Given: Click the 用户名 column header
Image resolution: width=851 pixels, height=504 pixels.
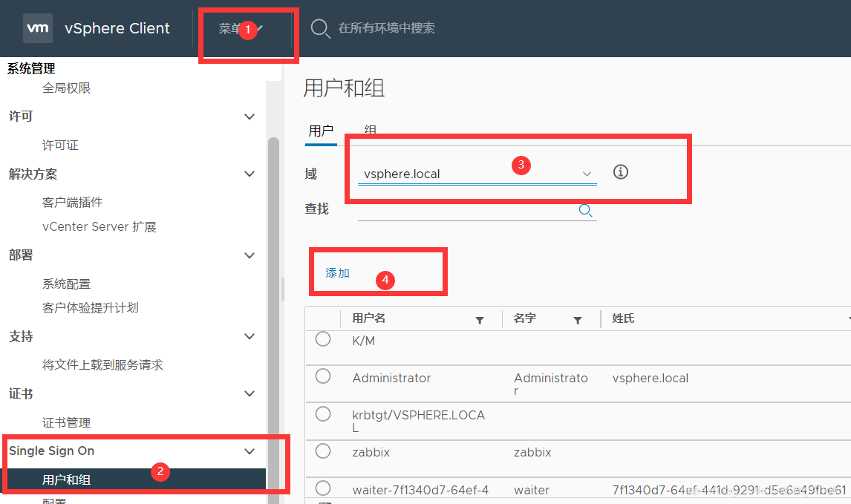Looking at the screenshot, I should (x=369, y=318).
